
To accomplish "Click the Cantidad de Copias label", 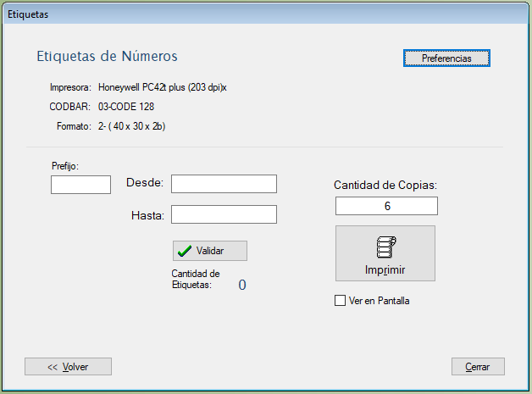I will (x=385, y=184).
